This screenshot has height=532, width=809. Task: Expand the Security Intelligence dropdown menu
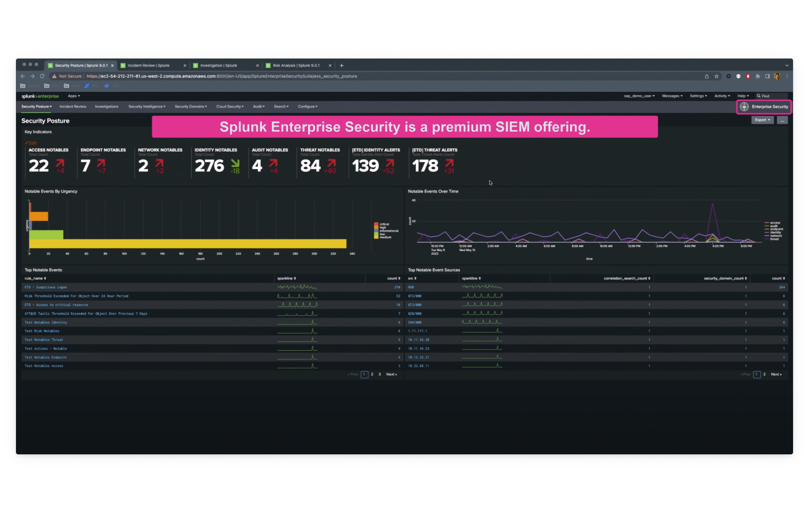[147, 106]
